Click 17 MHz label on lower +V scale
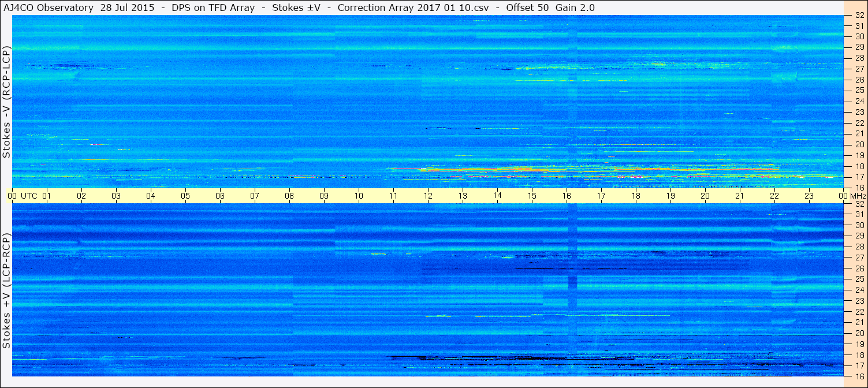This screenshot has width=868, height=388. pos(859,365)
